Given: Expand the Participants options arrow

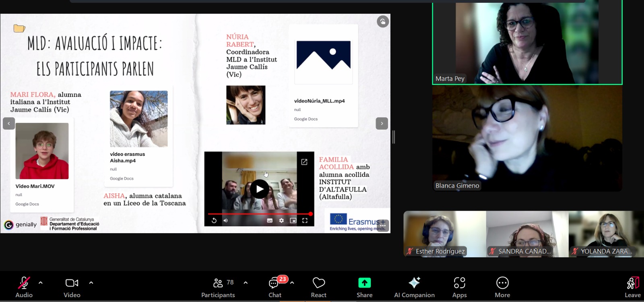Looking at the screenshot, I should 246,283.
